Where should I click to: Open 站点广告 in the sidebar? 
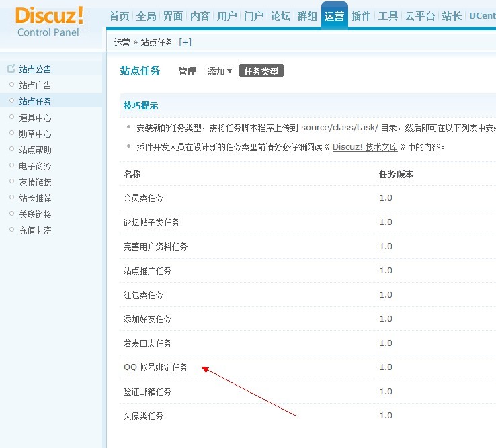pos(35,85)
